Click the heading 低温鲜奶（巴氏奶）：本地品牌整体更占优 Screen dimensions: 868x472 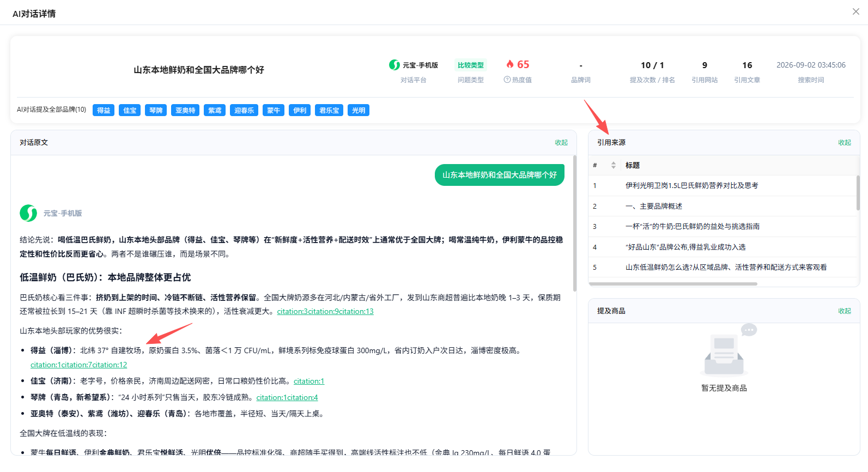[x=105, y=277]
